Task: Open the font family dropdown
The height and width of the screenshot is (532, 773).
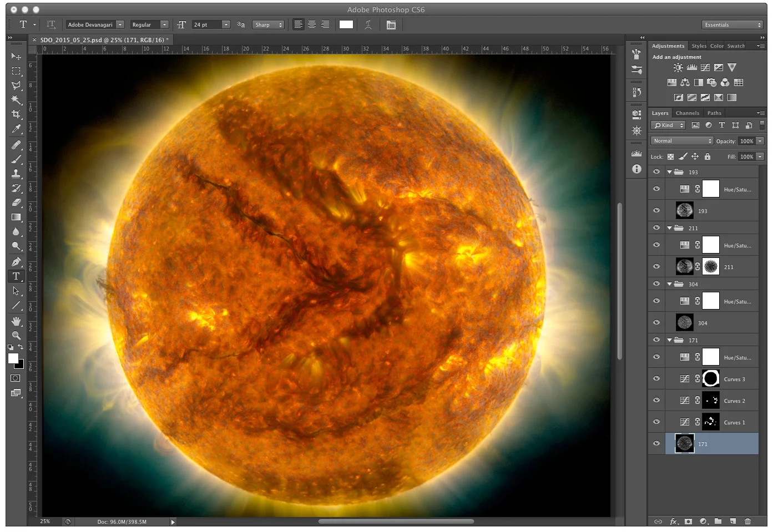Action: (x=120, y=24)
